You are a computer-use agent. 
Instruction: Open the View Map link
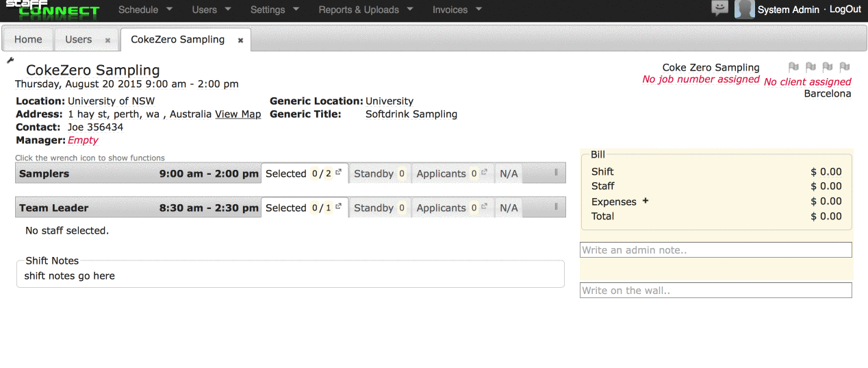click(x=238, y=114)
